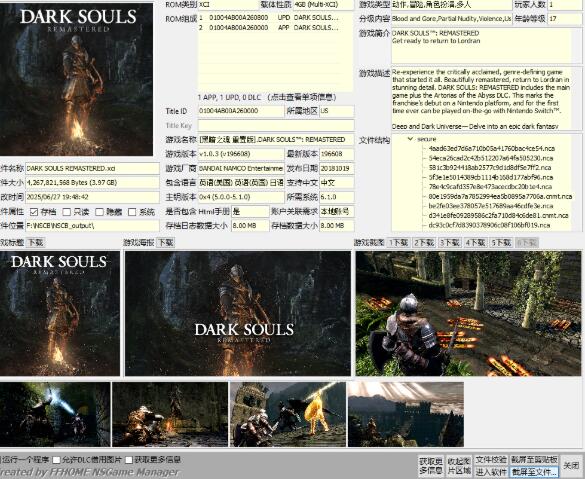The height and width of the screenshot is (479, 585).
Task: Select 4aad63ed7d6a710b05a41760bac4ce54.nca in tree
Action: (491, 148)
